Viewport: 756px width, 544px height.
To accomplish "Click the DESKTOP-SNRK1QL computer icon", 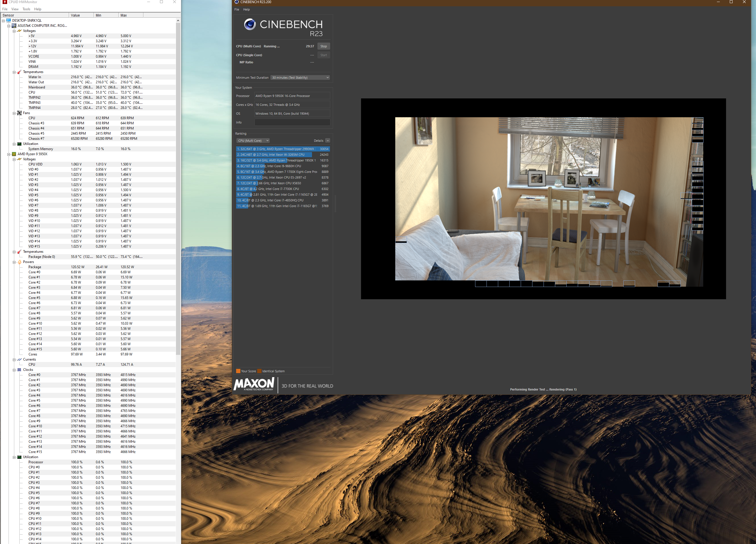I will [x=9, y=20].
